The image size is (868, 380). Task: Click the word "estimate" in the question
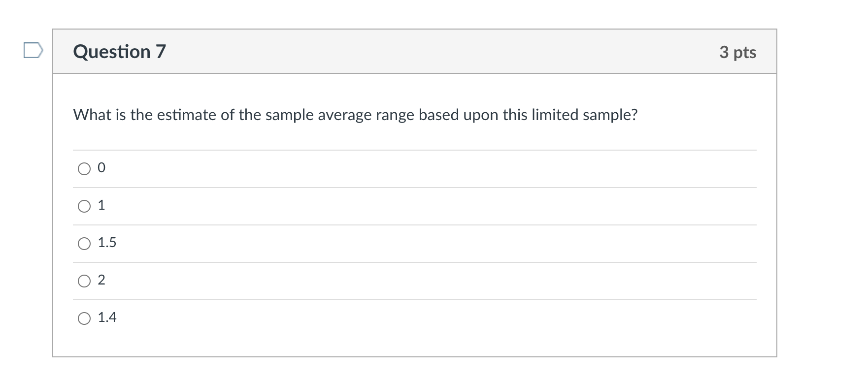pyautogui.click(x=187, y=115)
